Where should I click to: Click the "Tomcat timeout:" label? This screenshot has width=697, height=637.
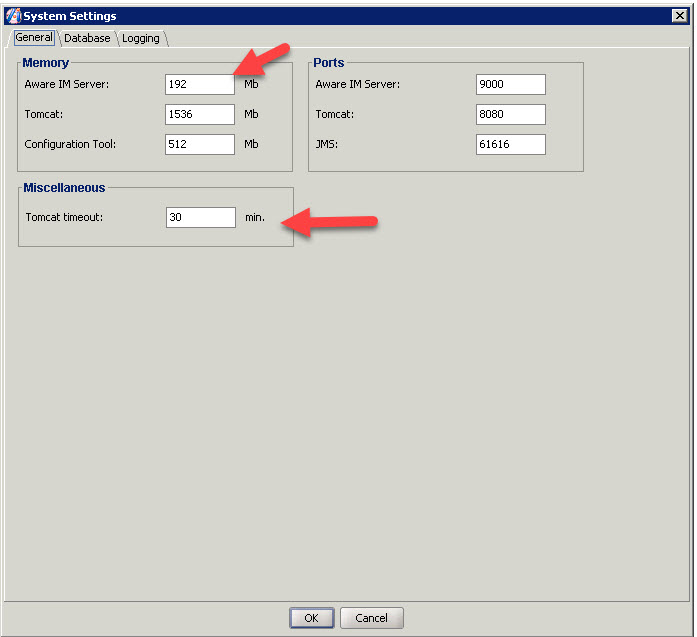(x=64, y=217)
